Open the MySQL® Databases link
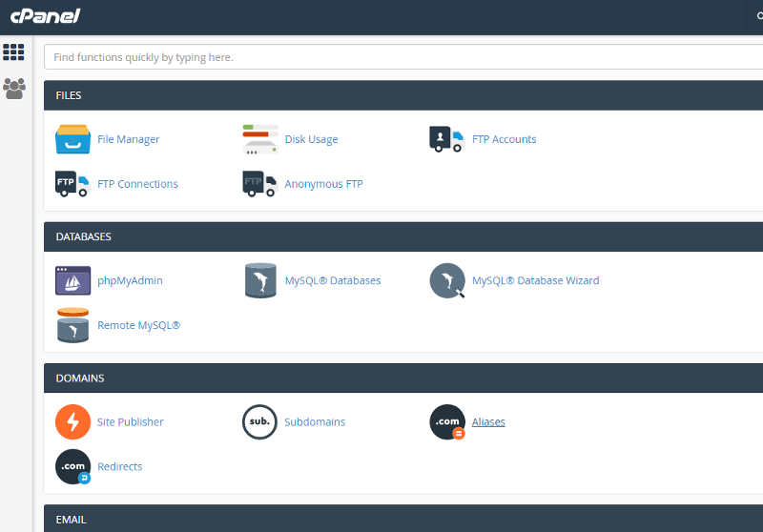 [333, 280]
